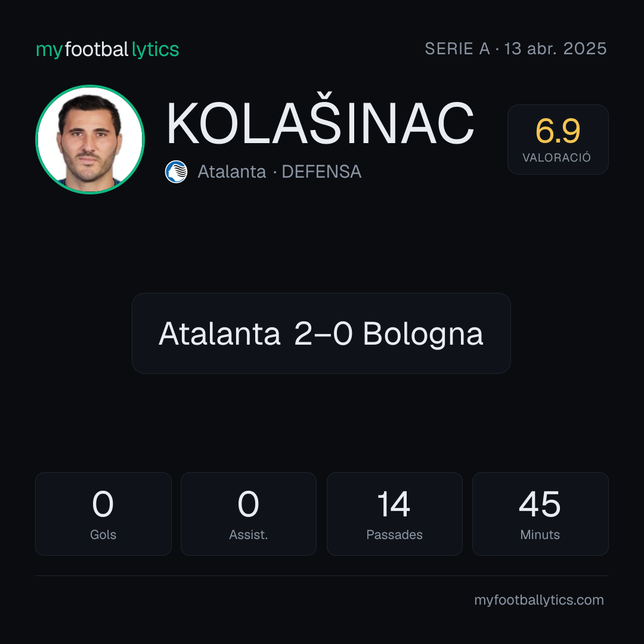Image resolution: width=644 pixels, height=644 pixels.
Task: Click the 13 abr. 2025 date text
Action: click(555, 49)
